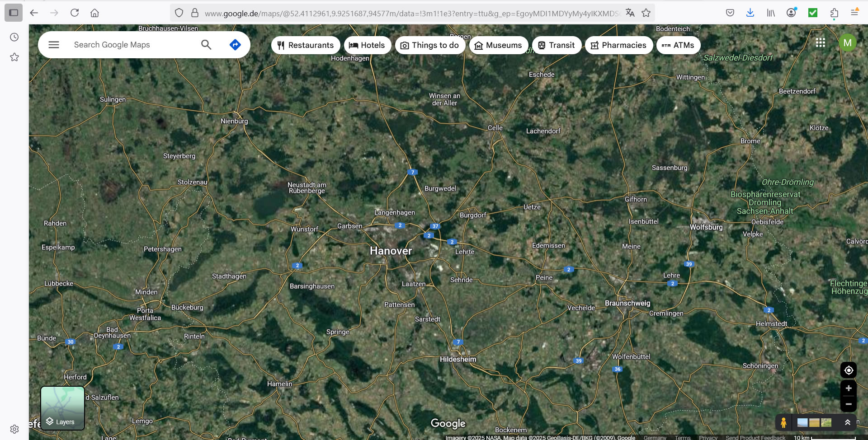Expand the imagery strip with double chevron
Image resolution: width=868 pixels, height=440 pixels.
[848, 423]
